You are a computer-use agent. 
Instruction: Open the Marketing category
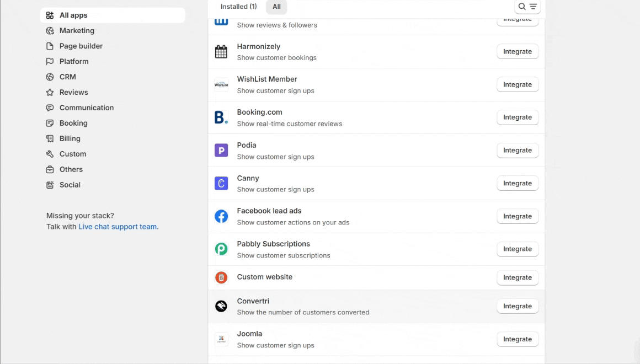tap(77, 31)
